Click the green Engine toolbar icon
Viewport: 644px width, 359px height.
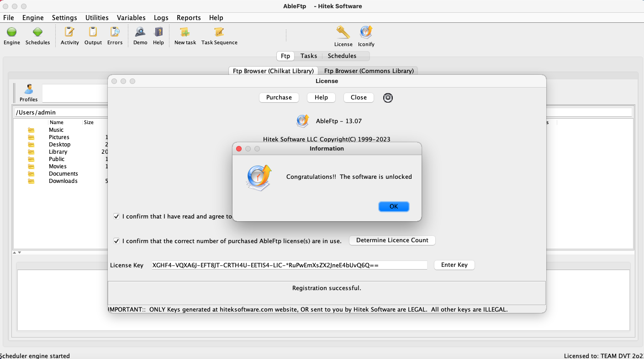(x=12, y=32)
